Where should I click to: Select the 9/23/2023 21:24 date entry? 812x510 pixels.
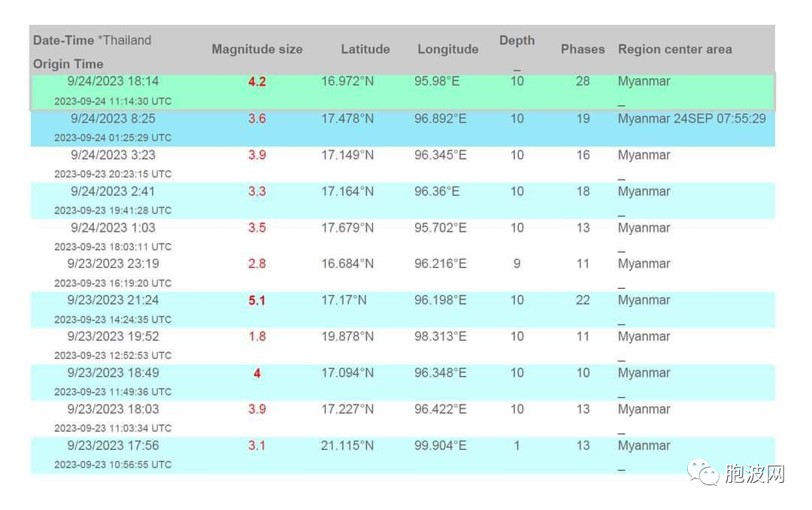(113, 300)
